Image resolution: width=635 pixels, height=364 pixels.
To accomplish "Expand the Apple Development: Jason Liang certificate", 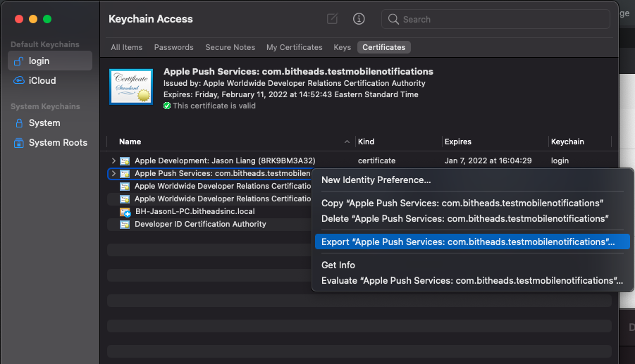I will [113, 161].
